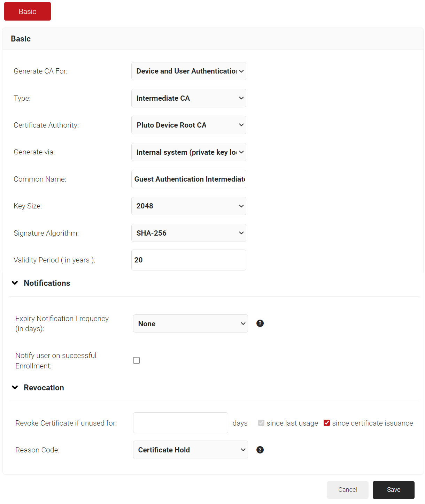425x504 pixels.
Task: Open Expiry Notification Frequency dropdown
Action: point(190,323)
